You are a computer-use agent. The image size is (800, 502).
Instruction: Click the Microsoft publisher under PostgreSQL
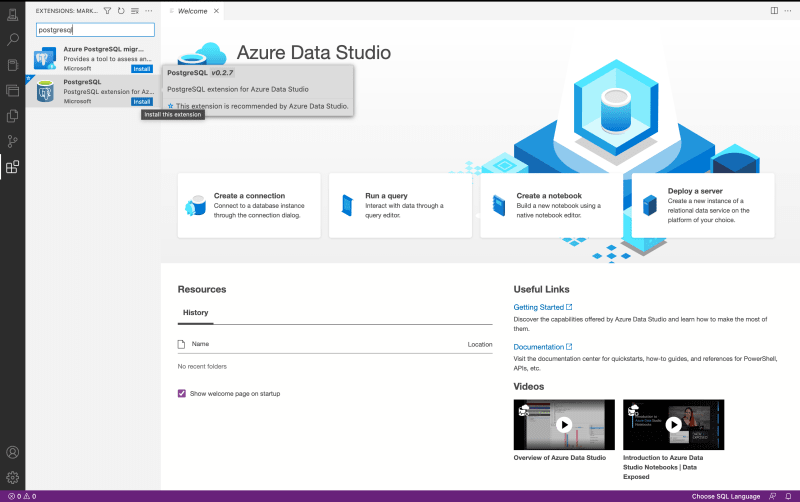click(78, 102)
